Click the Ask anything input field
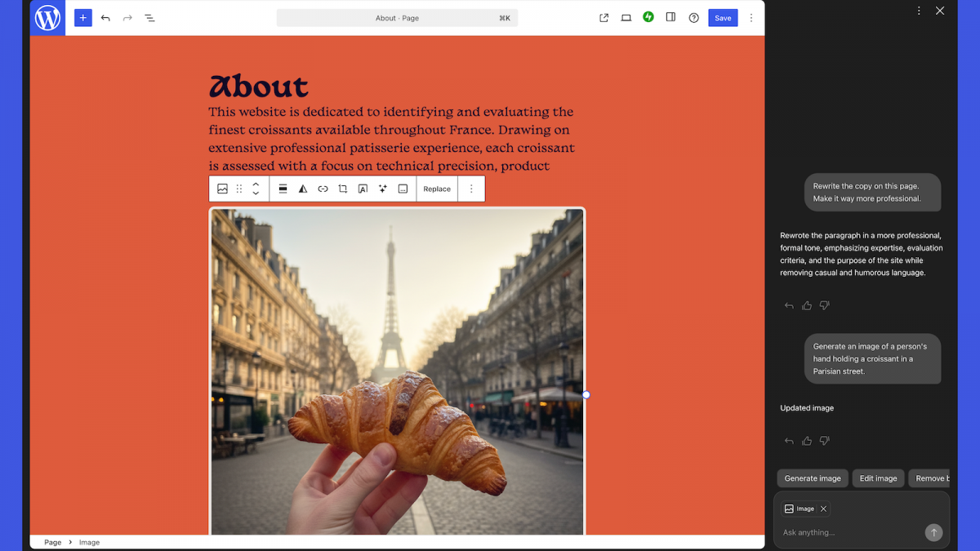The width and height of the screenshot is (980, 551). click(849, 532)
